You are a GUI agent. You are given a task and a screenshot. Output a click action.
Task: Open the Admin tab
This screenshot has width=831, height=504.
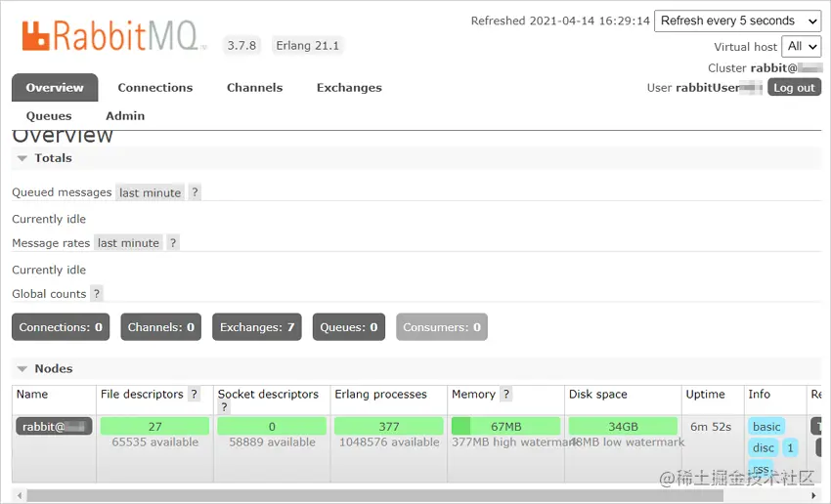click(x=125, y=116)
